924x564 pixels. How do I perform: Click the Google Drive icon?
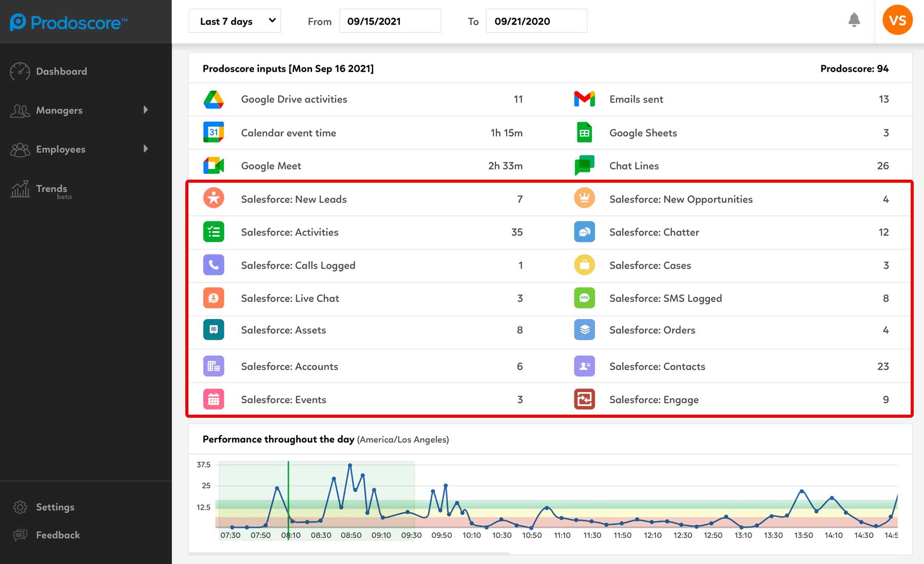(214, 99)
